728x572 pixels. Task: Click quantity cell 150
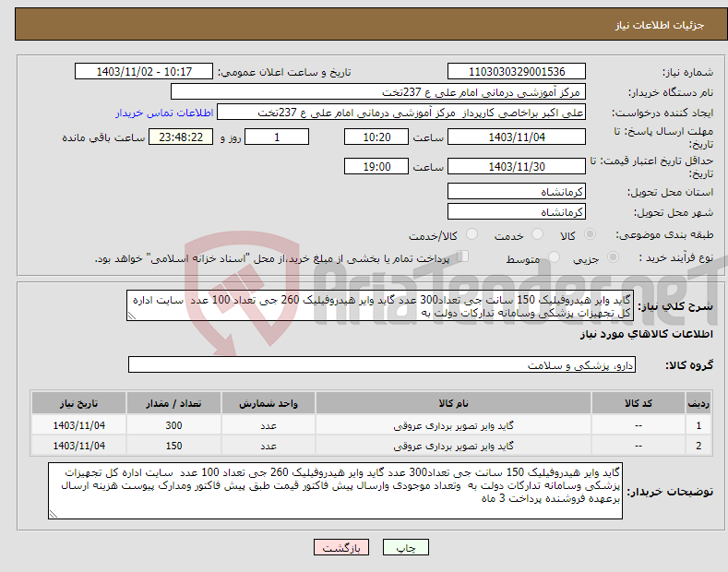(173, 446)
